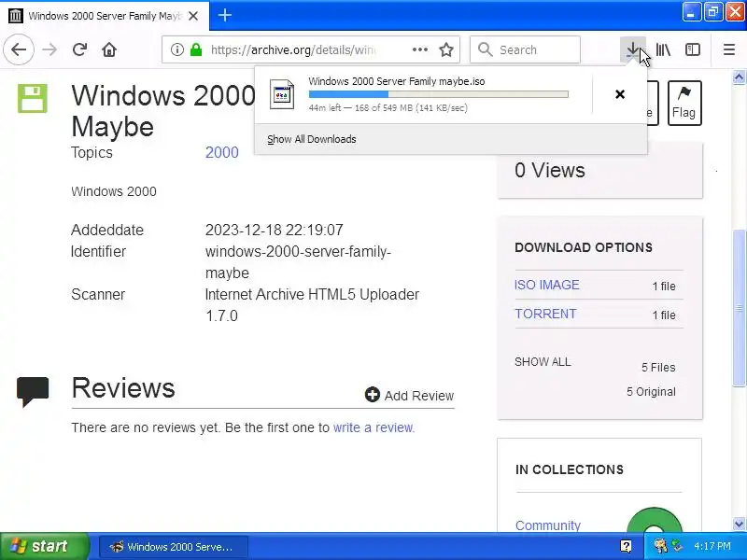Click the 5 Files text
Image resolution: width=747 pixels, height=560 pixels.
coord(658,367)
